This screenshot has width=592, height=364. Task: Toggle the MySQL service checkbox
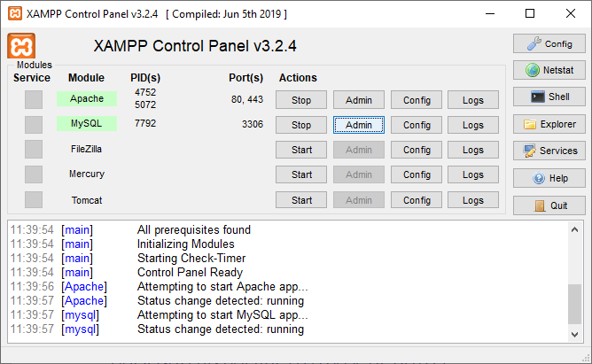(x=34, y=125)
